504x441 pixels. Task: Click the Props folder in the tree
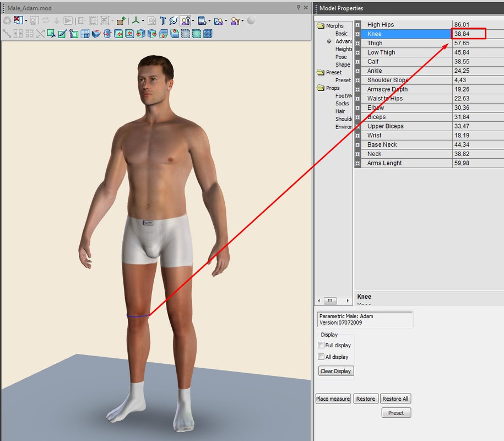point(328,88)
